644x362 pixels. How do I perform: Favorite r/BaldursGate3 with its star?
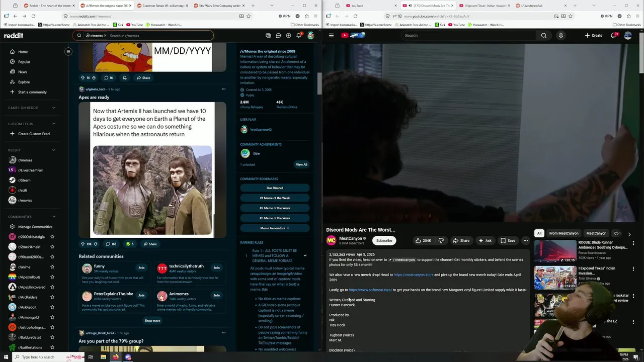[x=52, y=337]
